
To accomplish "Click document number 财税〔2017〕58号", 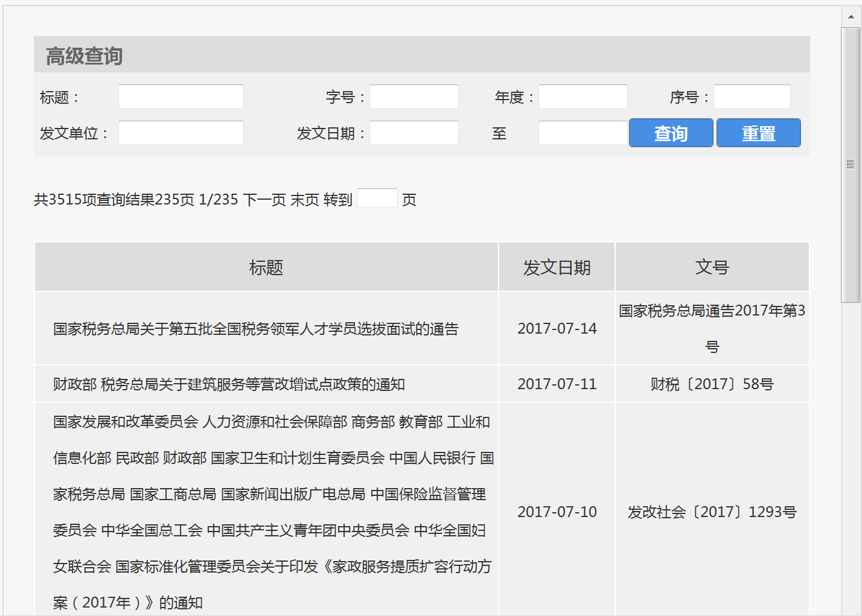I will (x=712, y=384).
